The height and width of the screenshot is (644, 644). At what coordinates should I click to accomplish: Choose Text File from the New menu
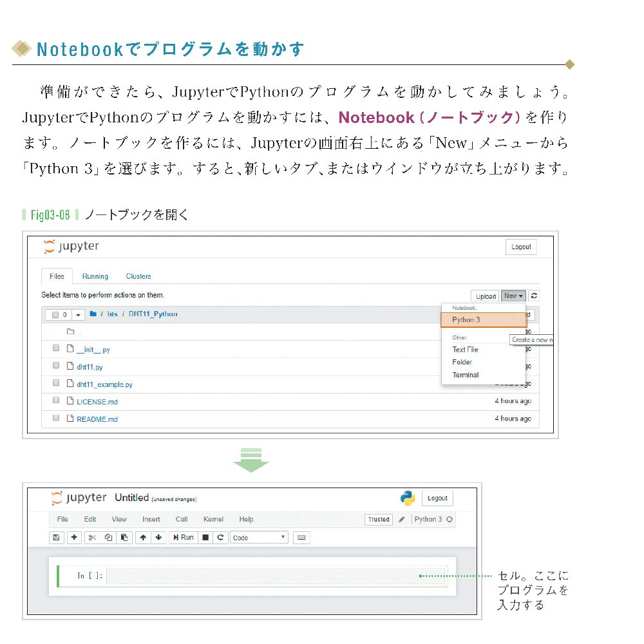466,350
